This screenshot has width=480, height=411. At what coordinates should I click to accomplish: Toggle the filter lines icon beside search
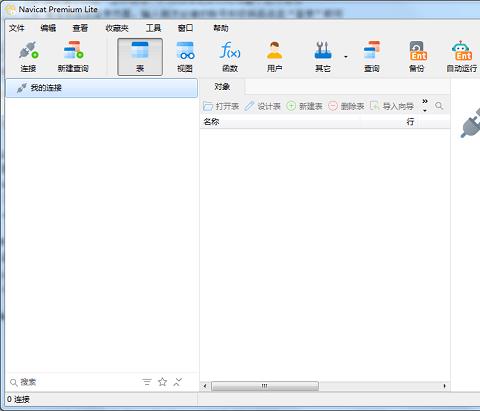147,382
